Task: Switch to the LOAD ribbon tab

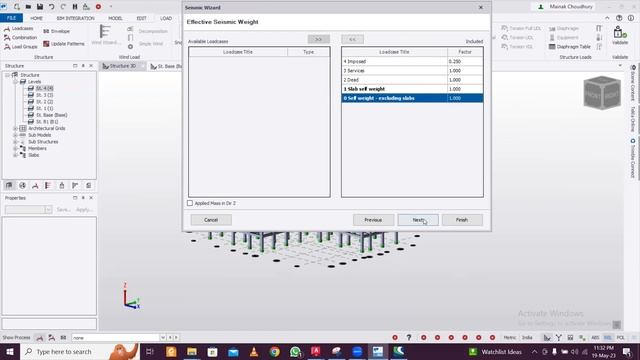Action: click(166, 18)
